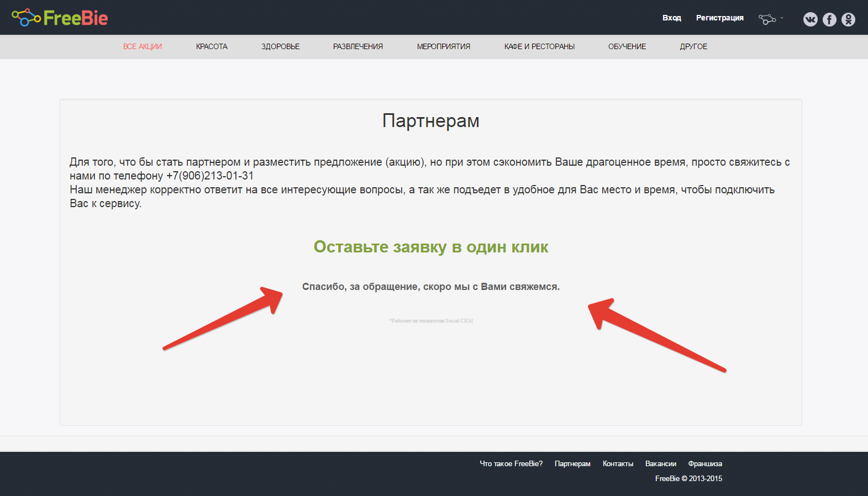Click the Оставьте заявку в один клик heading
This screenshot has height=496, width=868.
click(431, 247)
